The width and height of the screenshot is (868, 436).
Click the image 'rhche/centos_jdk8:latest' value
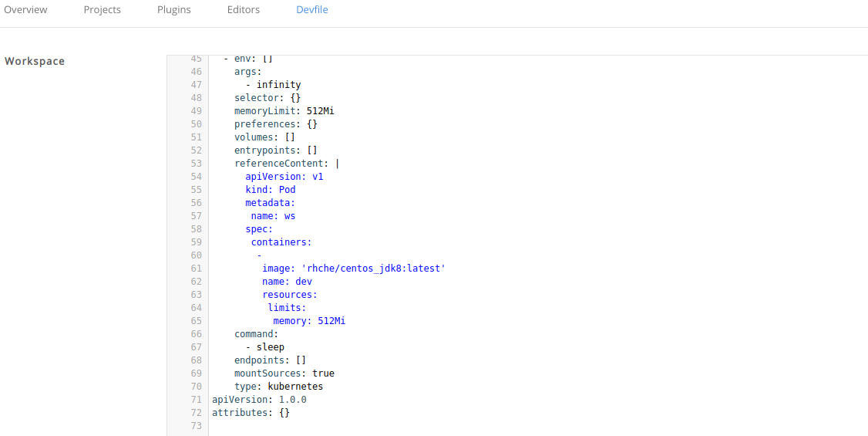coord(374,269)
